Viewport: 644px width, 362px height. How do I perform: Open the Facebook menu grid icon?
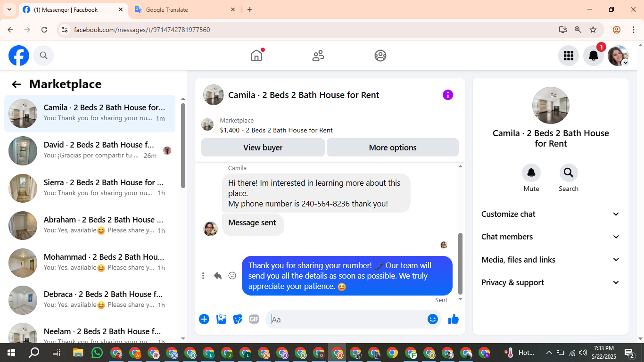[x=569, y=56]
